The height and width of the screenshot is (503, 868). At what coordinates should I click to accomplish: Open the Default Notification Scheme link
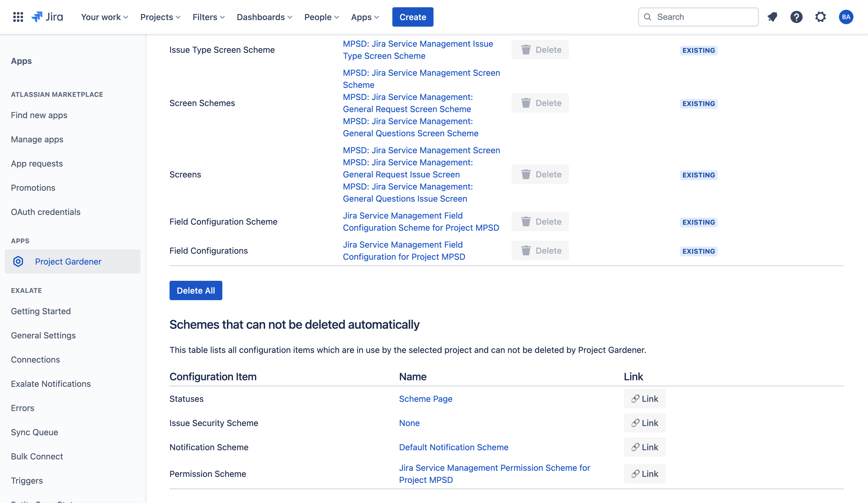[x=453, y=447]
